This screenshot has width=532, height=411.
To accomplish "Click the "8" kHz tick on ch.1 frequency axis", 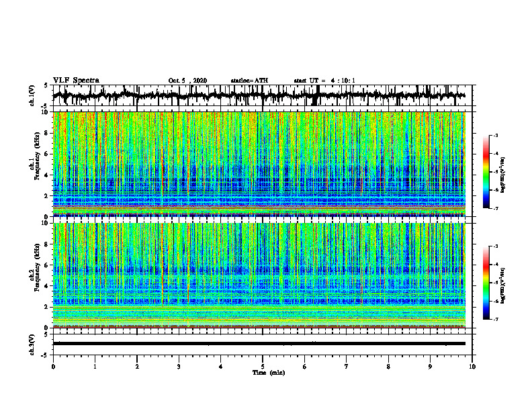I will tap(48, 133).
